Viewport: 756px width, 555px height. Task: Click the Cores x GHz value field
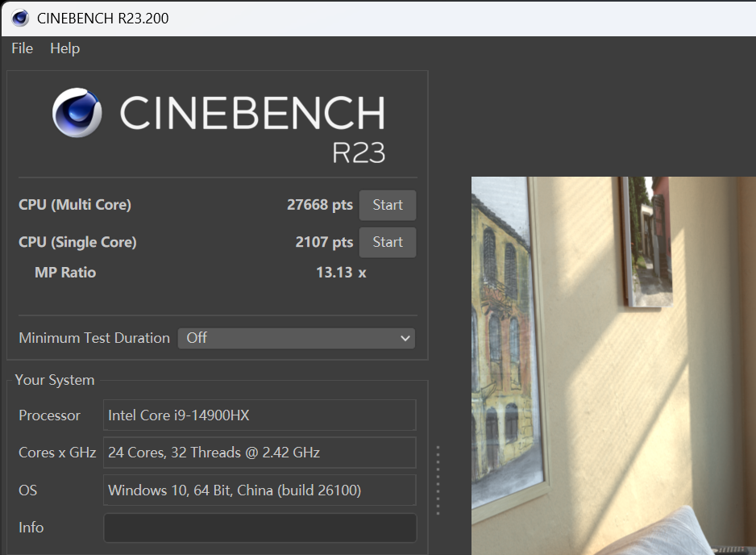[260, 453]
